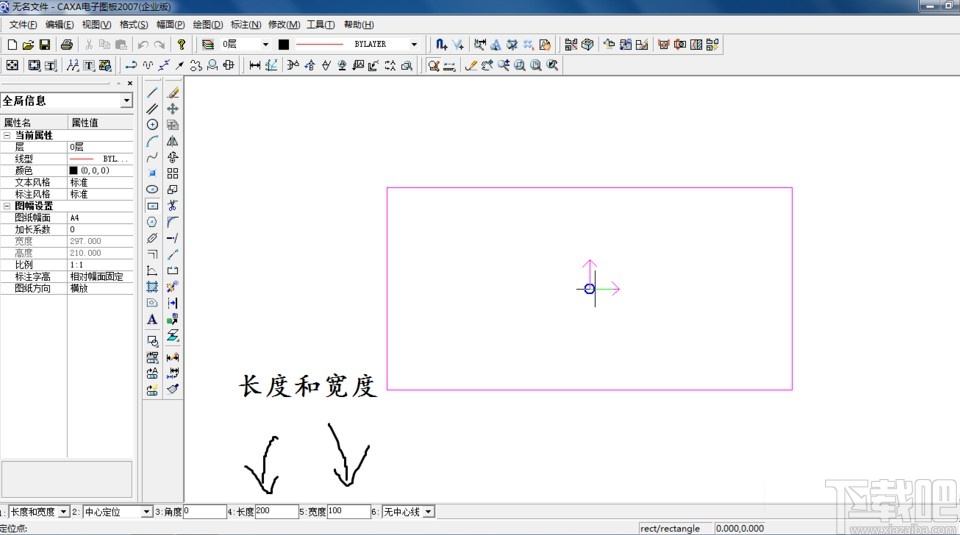The width and height of the screenshot is (960, 535).
Task: Open the 绘图(D) menu
Action: tap(208, 24)
